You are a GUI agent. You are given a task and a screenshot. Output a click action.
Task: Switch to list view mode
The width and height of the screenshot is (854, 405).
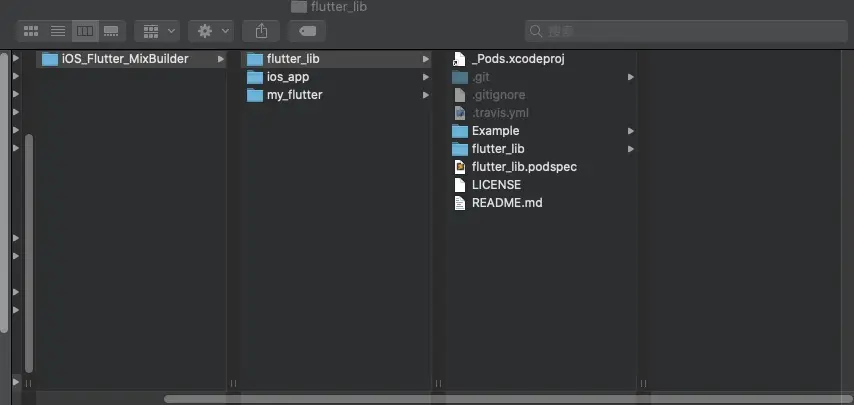pos(58,31)
